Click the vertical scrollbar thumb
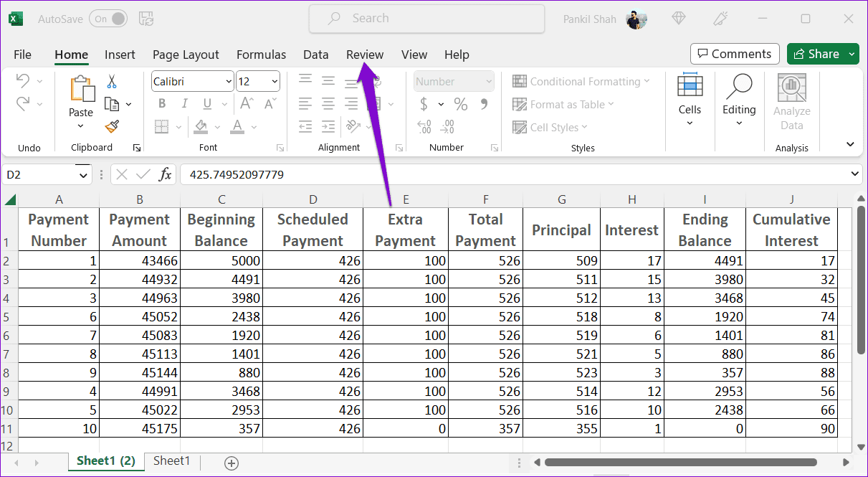The height and width of the screenshot is (477, 868). point(860,280)
